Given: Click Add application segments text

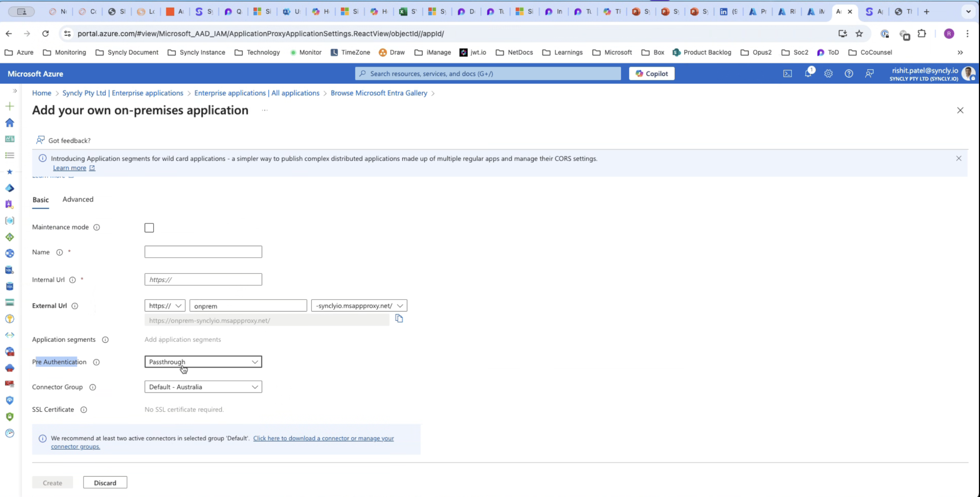Looking at the screenshot, I should tap(183, 340).
